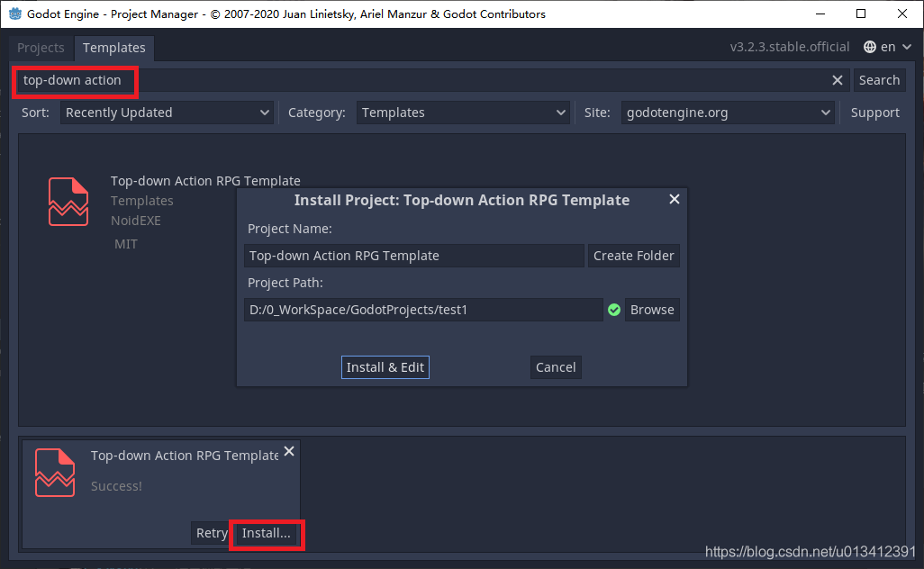Image resolution: width=924 pixels, height=569 pixels.
Task: Click the Install... button
Action: click(267, 533)
